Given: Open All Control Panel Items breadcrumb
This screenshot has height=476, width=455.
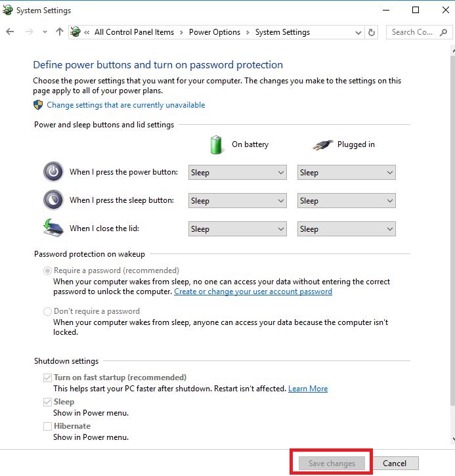Looking at the screenshot, I should pyautogui.click(x=134, y=32).
